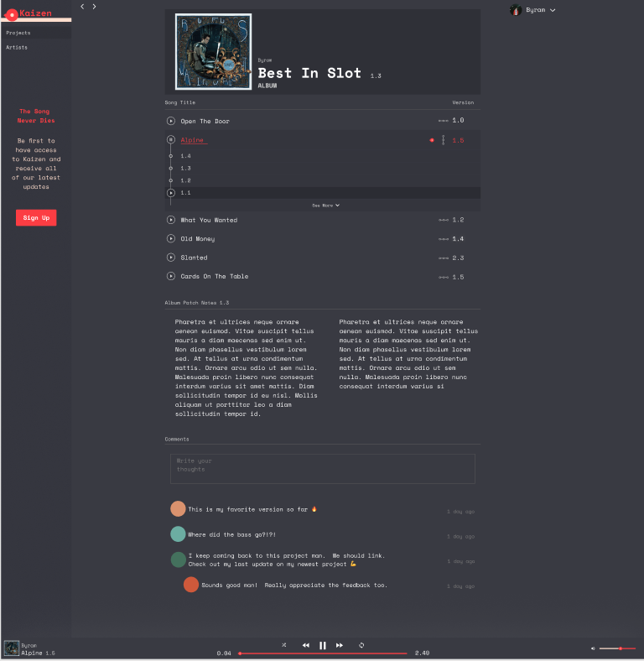Collapse the Alpine version history
Screen dimensions: 644x661
point(443,140)
